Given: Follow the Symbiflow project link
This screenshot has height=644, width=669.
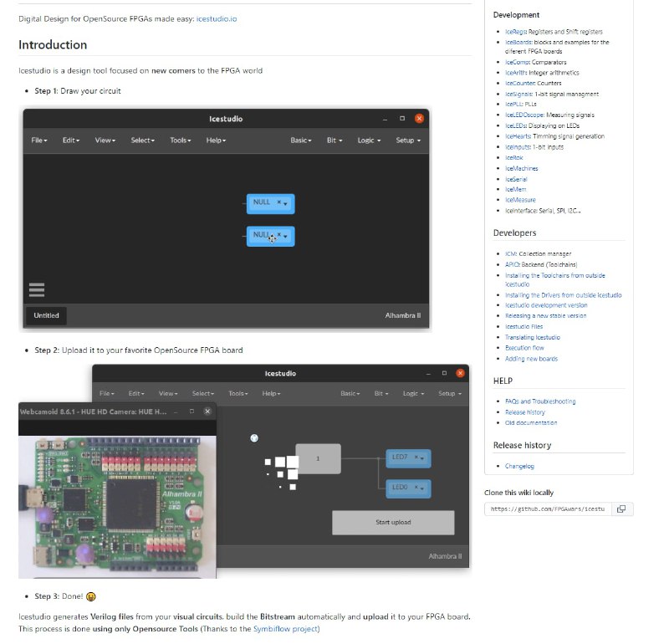Looking at the screenshot, I should [x=286, y=629].
